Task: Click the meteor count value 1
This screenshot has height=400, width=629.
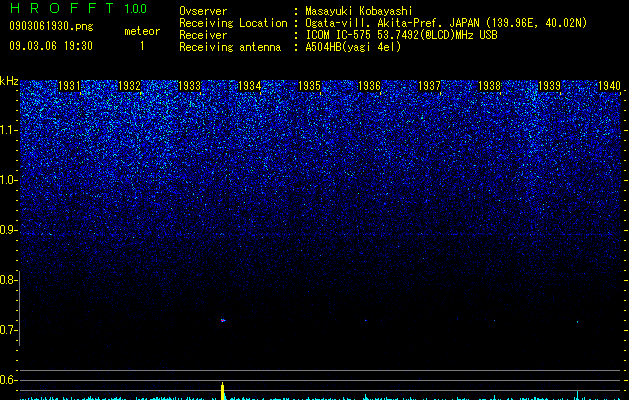Action: point(142,46)
